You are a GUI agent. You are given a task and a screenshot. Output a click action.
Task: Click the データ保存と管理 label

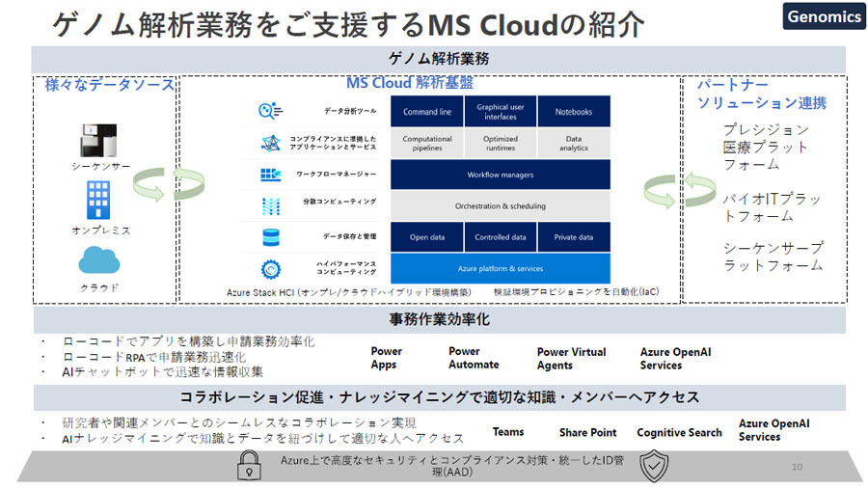coord(349,236)
